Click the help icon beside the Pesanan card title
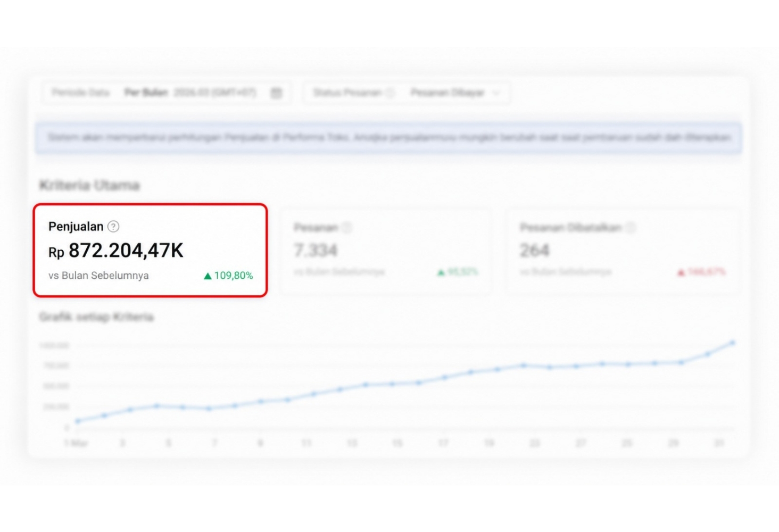Screen dimensions: 779x532 click(347, 228)
